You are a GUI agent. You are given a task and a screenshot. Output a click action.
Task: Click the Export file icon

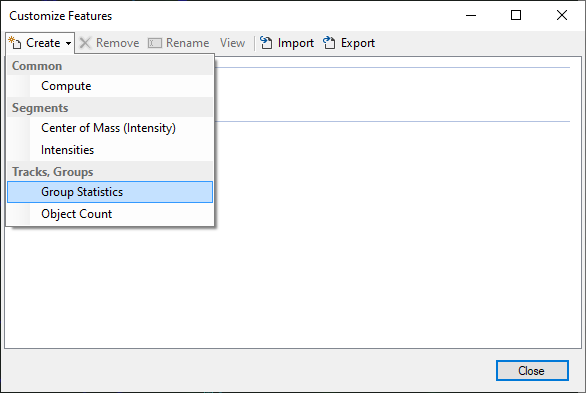(x=329, y=43)
